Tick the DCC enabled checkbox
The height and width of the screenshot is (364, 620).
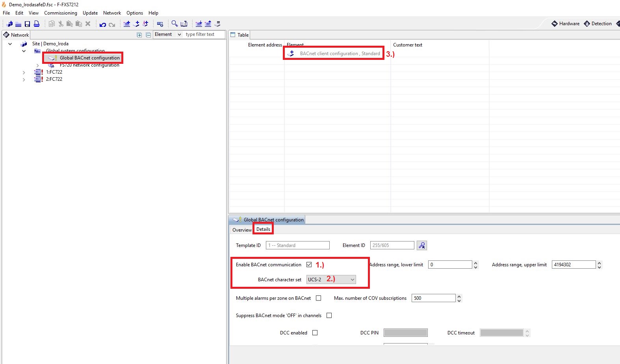pyautogui.click(x=315, y=333)
